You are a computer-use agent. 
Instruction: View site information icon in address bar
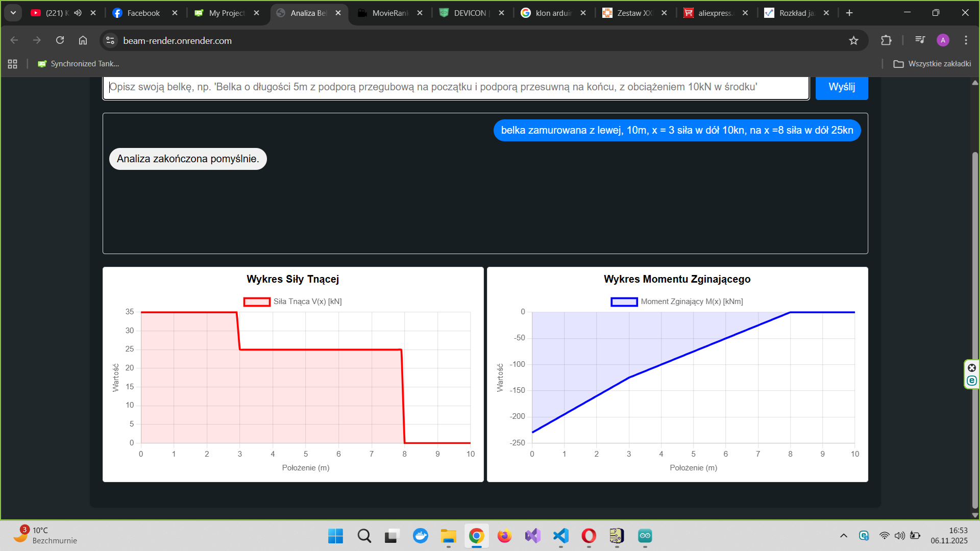click(110, 40)
